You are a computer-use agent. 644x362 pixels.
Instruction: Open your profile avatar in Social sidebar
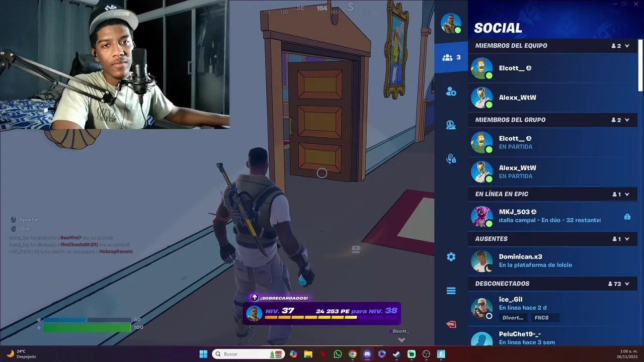point(451,24)
